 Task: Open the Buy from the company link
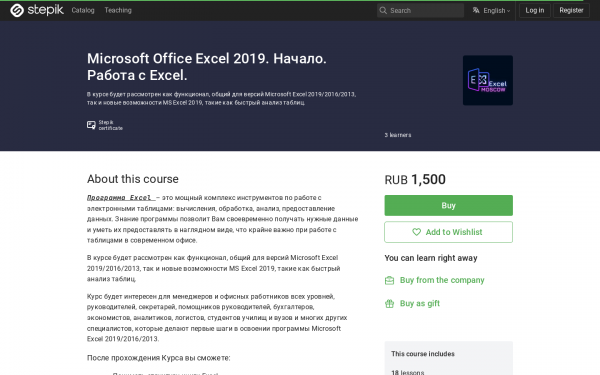pos(442,280)
